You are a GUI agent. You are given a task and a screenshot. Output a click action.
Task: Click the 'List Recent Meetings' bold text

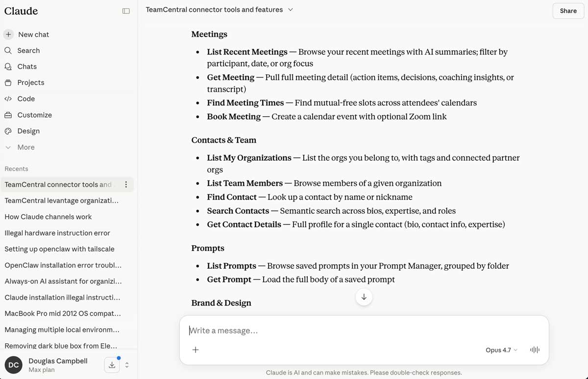click(x=247, y=52)
